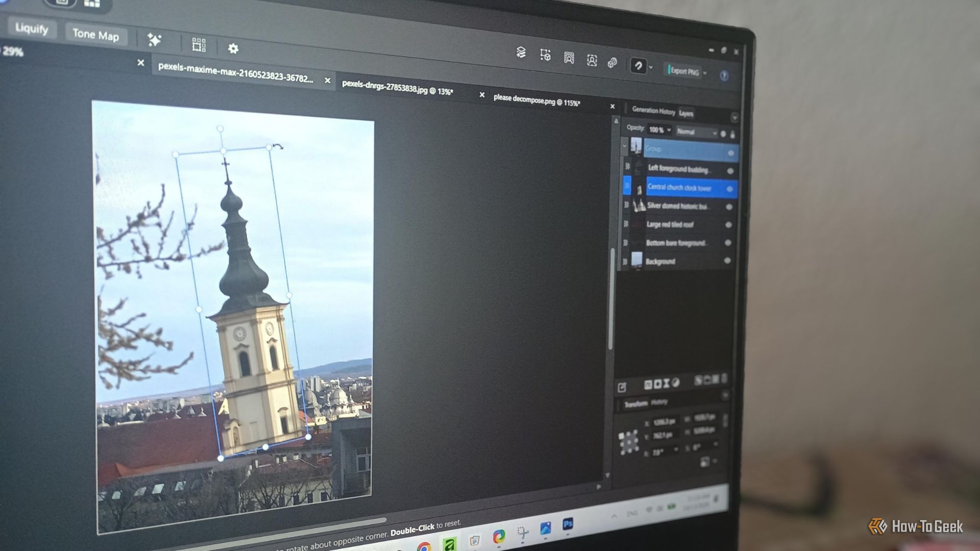Image resolution: width=980 pixels, height=551 pixels.
Task: Hide the Background layer visibility
Action: (x=727, y=261)
